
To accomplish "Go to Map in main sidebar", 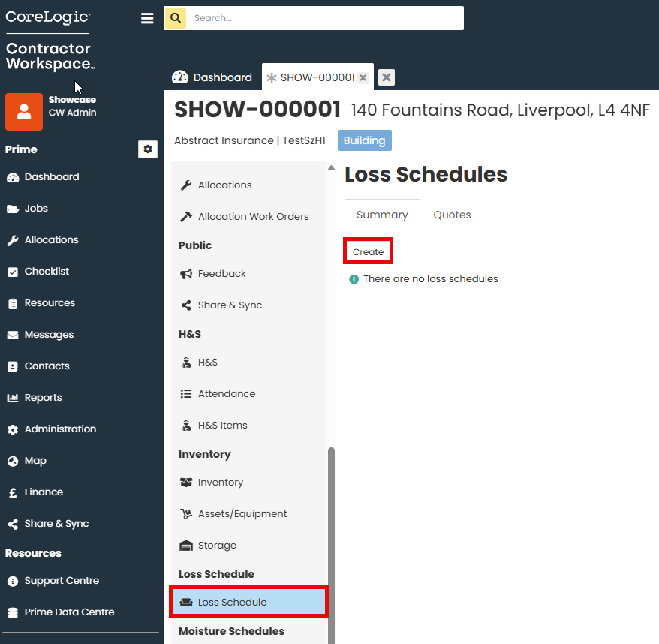I will (x=35, y=461).
